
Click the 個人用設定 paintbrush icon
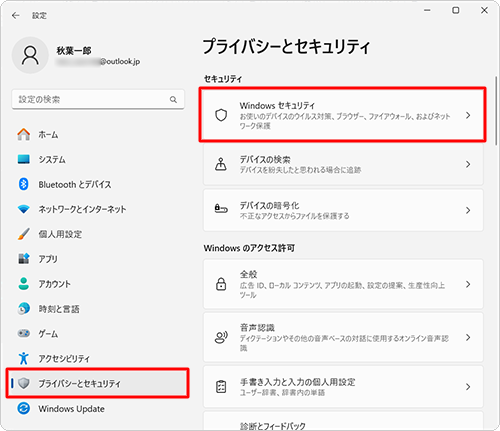pyautogui.click(x=24, y=234)
